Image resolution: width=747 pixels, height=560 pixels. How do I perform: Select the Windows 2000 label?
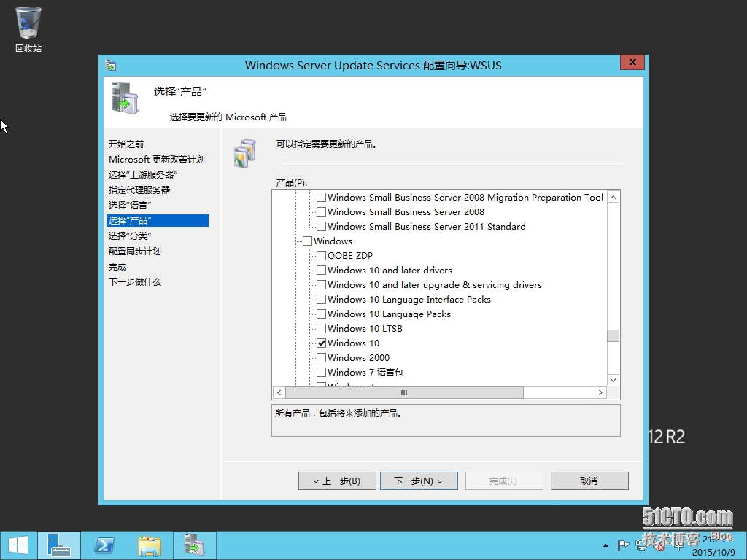358,357
